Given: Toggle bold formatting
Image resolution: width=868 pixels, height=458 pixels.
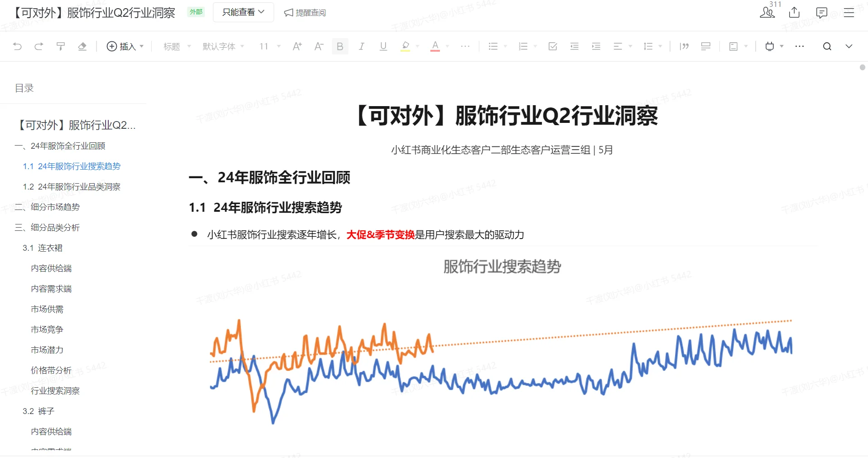Looking at the screenshot, I should tap(339, 46).
